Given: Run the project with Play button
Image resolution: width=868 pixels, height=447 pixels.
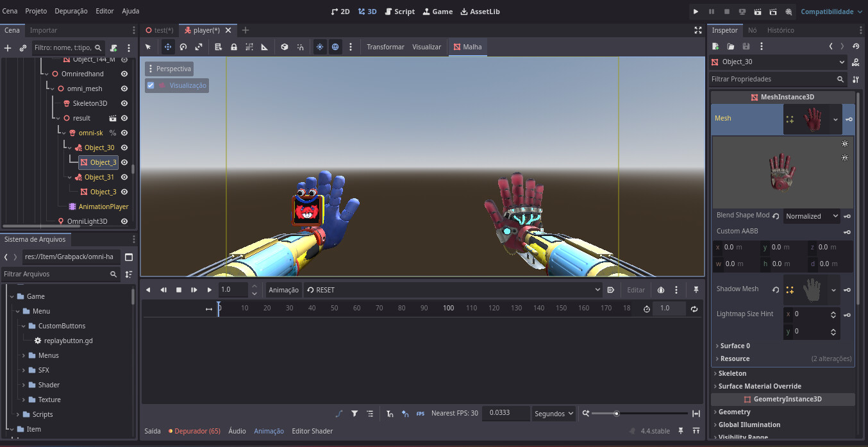Looking at the screenshot, I should (x=696, y=12).
